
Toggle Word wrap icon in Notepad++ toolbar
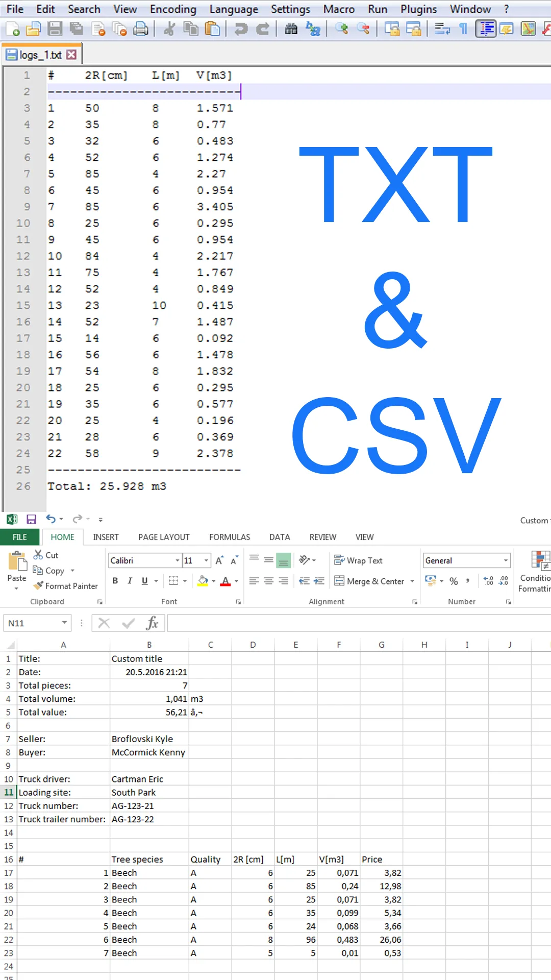(x=442, y=29)
